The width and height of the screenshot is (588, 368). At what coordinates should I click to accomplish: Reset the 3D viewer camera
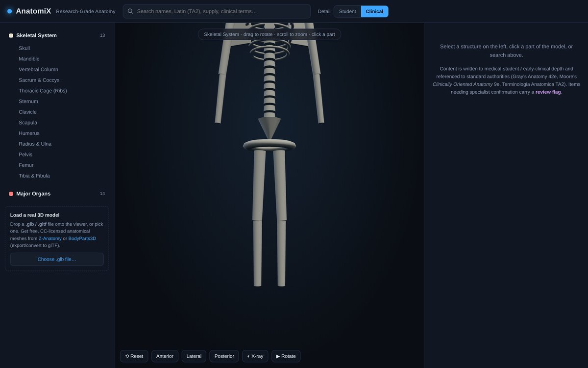(134, 356)
